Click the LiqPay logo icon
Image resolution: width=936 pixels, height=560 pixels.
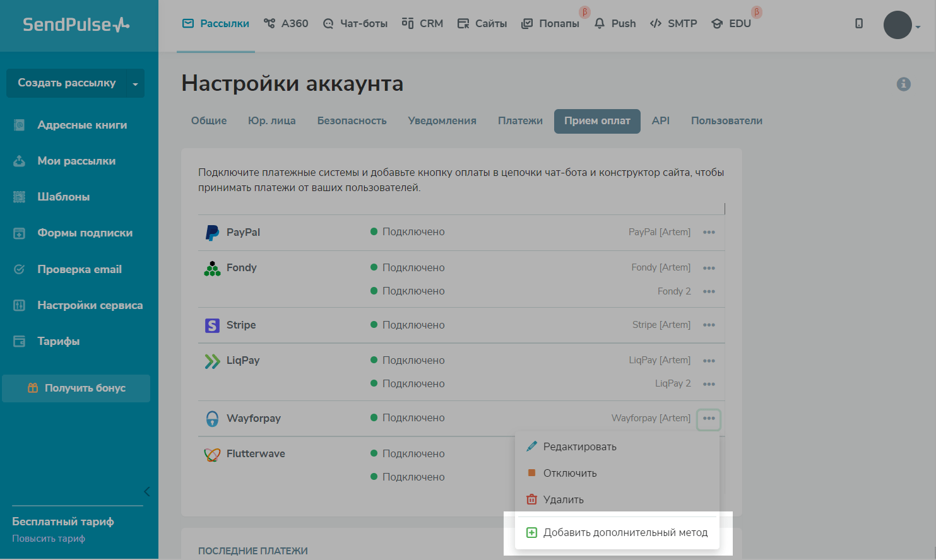(212, 361)
